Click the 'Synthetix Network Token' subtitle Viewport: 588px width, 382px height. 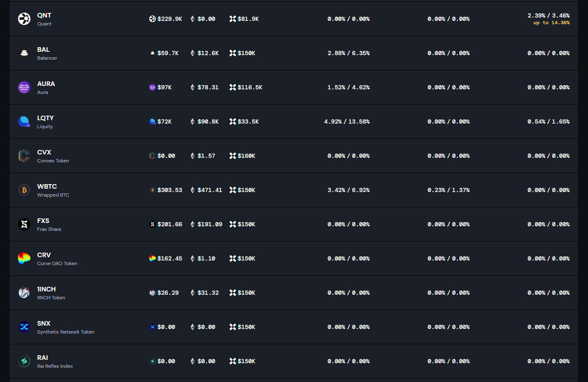tap(66, 332)
